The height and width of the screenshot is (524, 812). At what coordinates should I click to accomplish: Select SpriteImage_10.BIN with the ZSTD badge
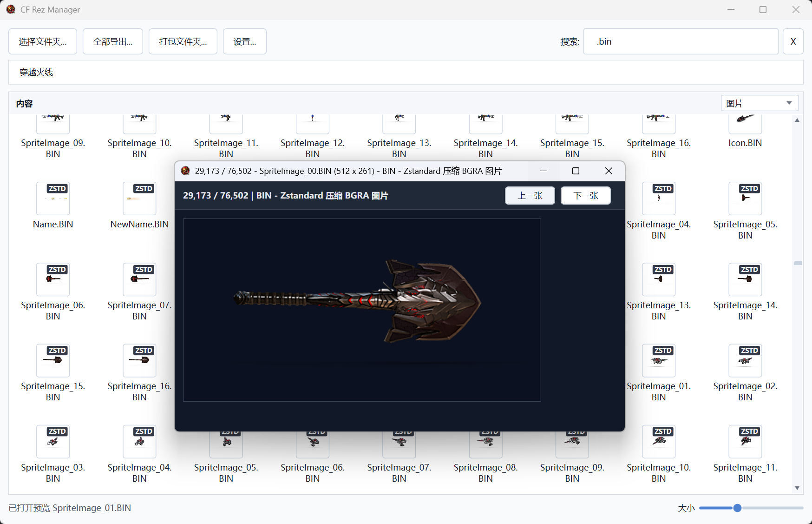coord(659,442)
